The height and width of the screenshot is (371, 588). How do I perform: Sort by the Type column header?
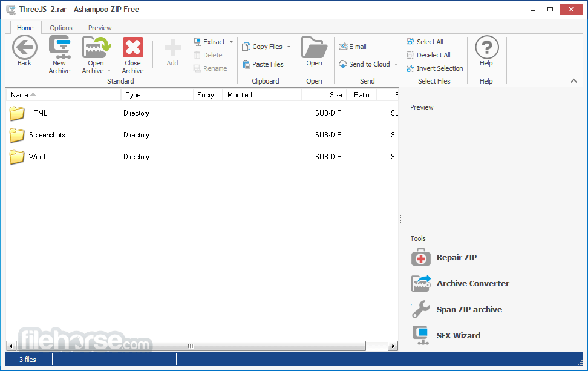pyautogui.click(x=157, y=95)
